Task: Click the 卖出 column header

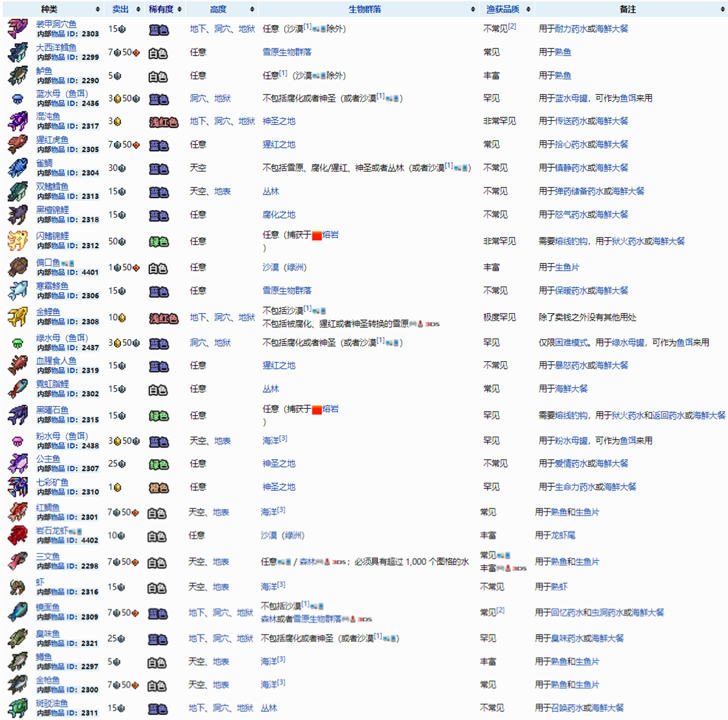Action: 120,9
